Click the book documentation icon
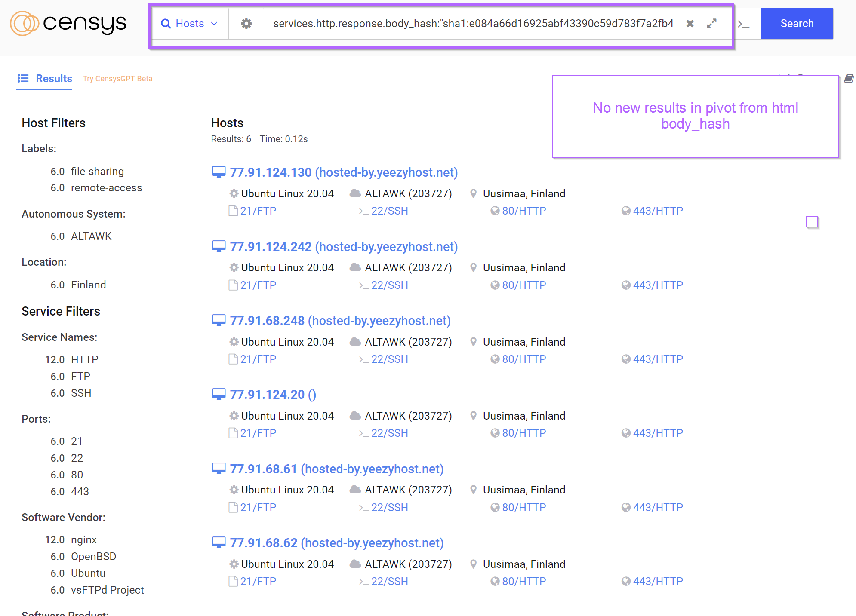Image resolution: width=856 pixels, height=616 pixels. pos(848,78)
